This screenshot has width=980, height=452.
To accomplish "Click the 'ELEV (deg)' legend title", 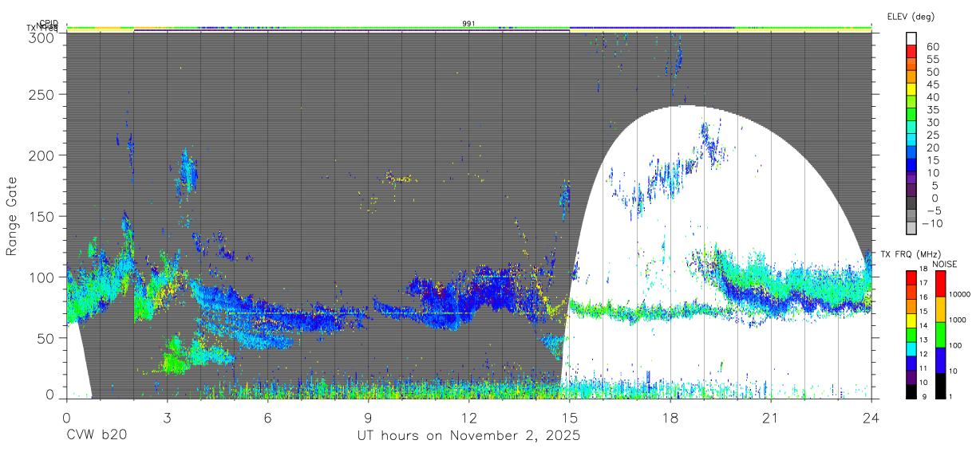I will pyautogui.click(x=910, y=16).
